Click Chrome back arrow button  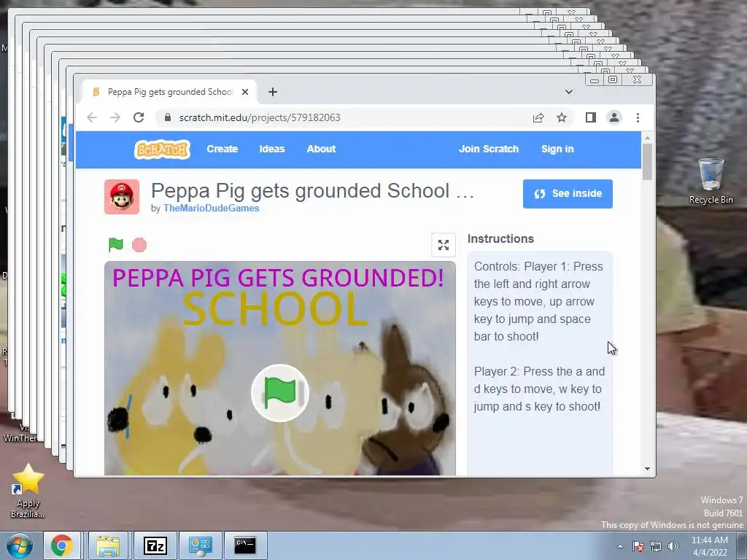tap(92, 117)
